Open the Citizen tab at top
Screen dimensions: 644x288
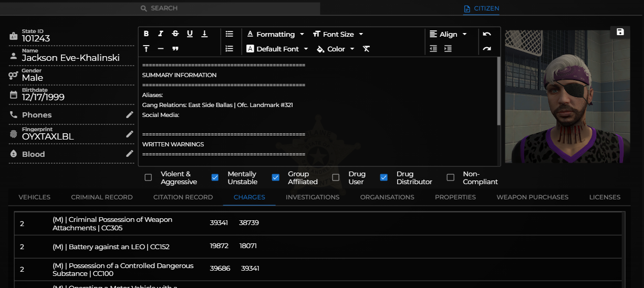point(482,8)
